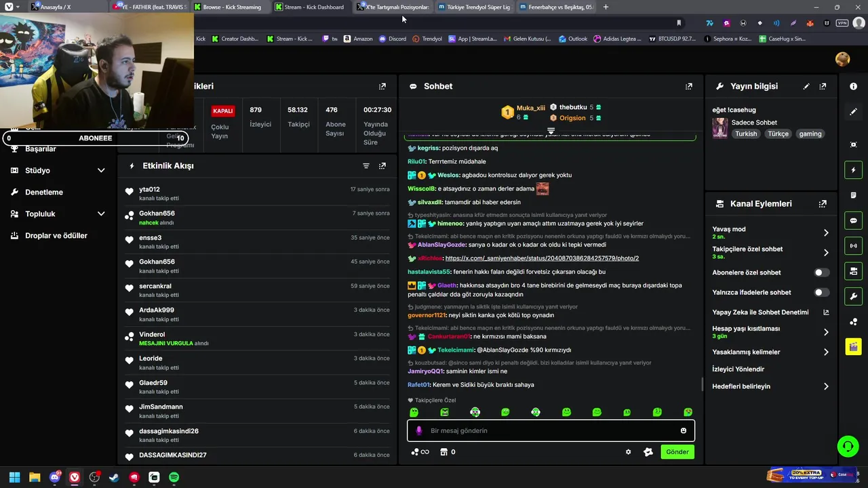This screenshot has height=488, width=868.
Task: Switch to Türkiye Trendyol Süper Lig tab
Action: pos(474,7)
